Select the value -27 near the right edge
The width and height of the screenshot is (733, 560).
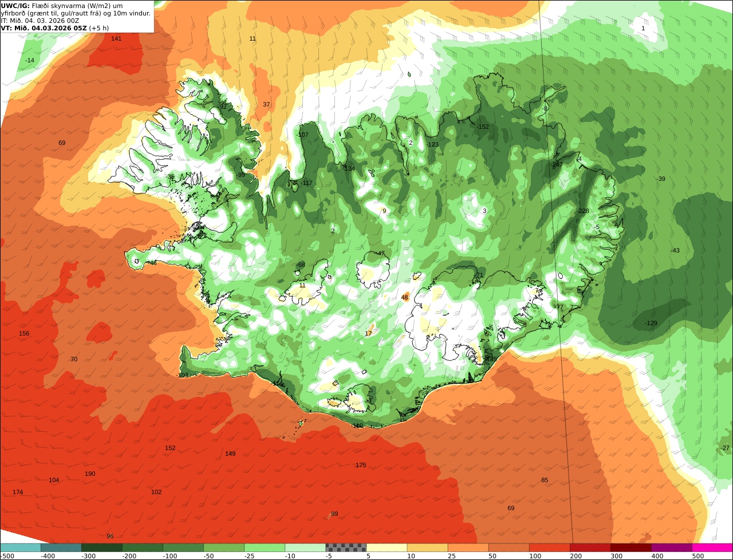click(725, 448)
